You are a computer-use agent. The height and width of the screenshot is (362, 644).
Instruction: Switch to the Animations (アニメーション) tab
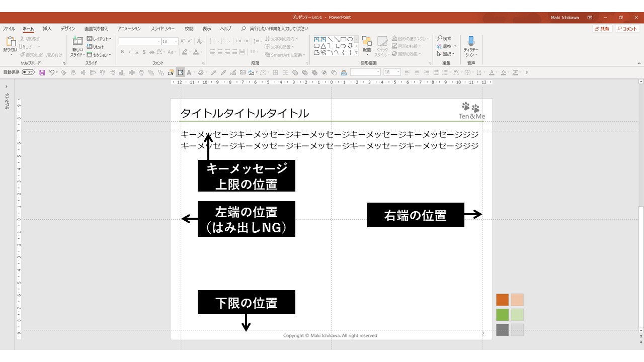tap(129, 29)
